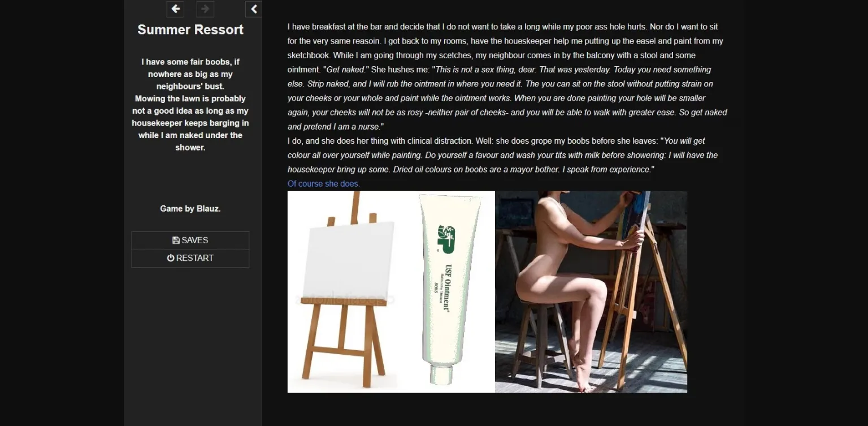Click the RESTART button
This screenshot has width=868, height=426.
pos(190,258)
